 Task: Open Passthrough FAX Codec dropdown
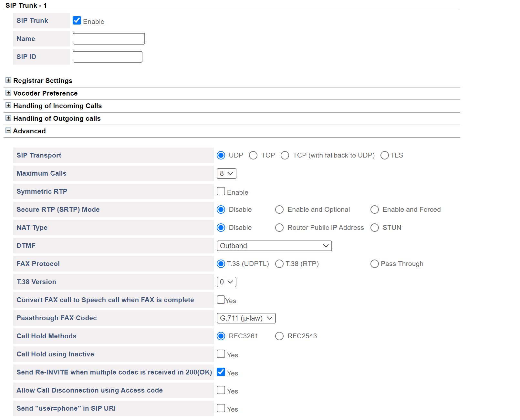click(246, 318)
